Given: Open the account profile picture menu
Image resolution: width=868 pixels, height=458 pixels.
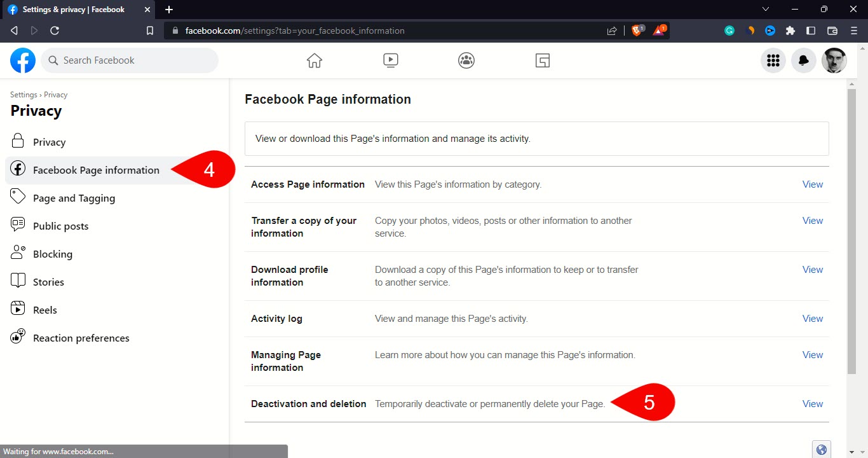Looking at the screenshot, I should [834, 60].
